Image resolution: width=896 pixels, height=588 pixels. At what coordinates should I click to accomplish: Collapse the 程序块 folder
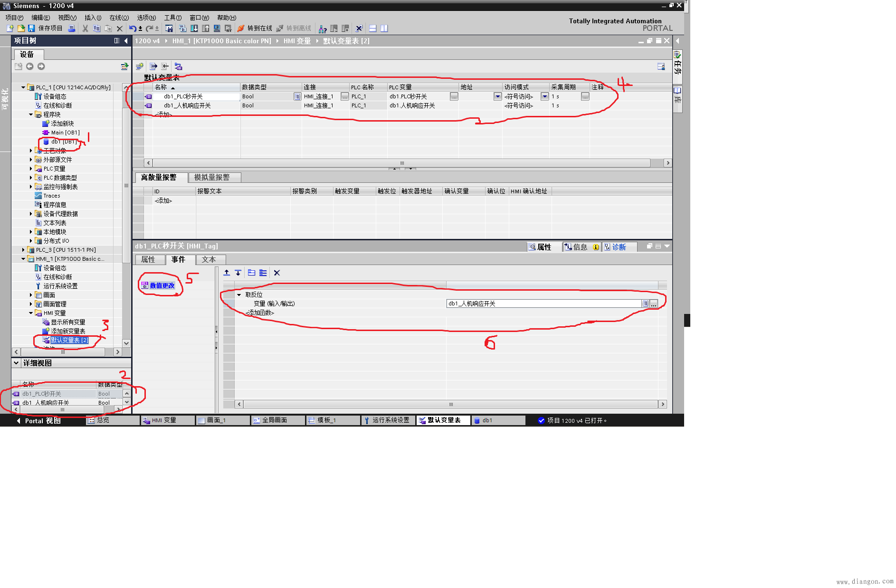(x=31, y=114)
